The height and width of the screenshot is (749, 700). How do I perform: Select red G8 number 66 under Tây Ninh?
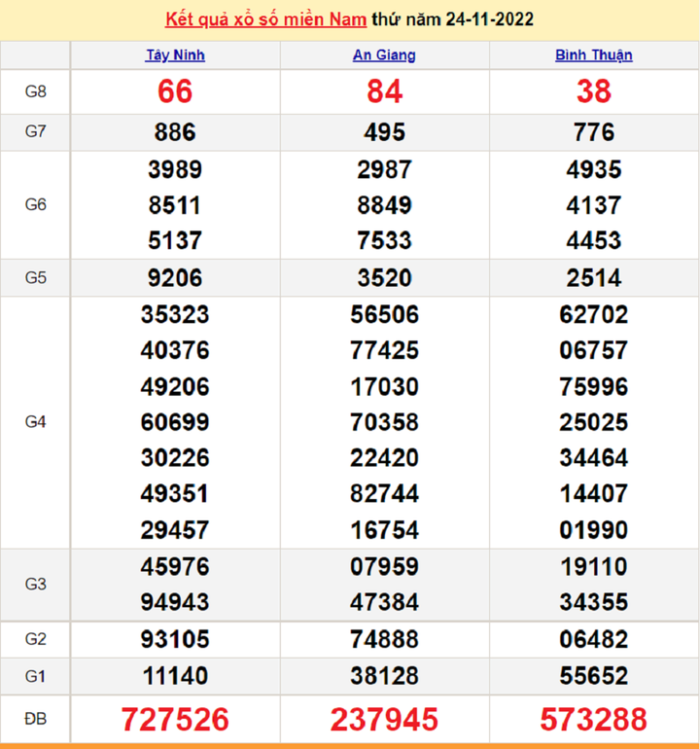[x=175, y=91]
